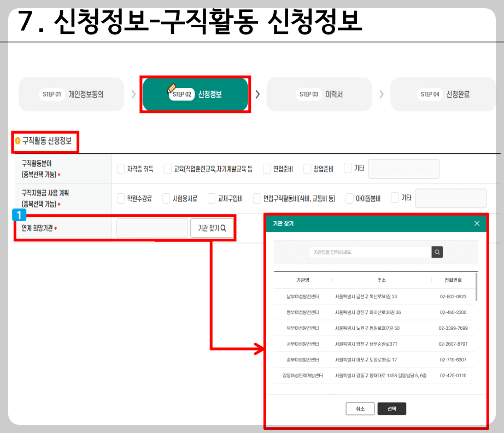
Task: Check the 시험응시료 option
Action: pyautogui.click(x=167, y=198)
